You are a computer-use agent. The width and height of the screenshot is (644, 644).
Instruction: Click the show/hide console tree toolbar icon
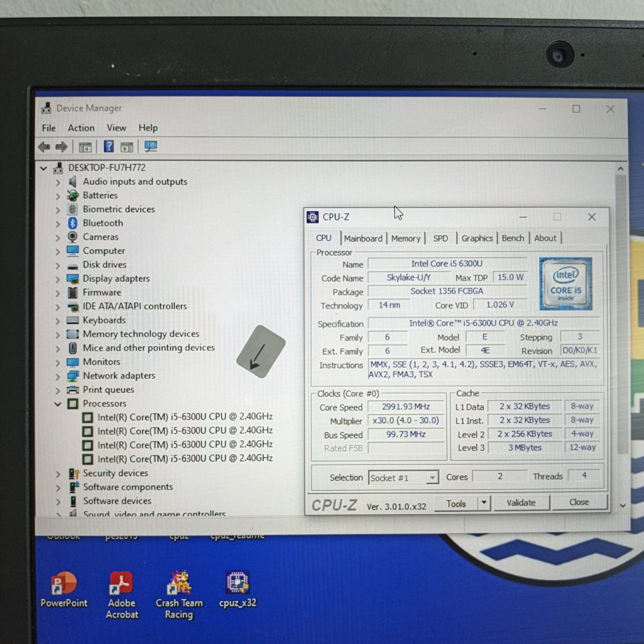tap(85, 147)
